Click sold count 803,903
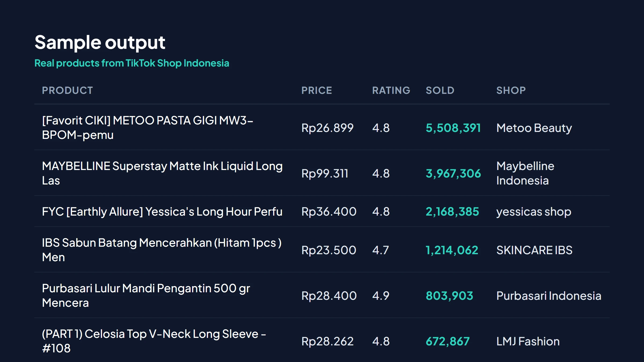This screenshot has width=644, height=362. click(449, 296)
